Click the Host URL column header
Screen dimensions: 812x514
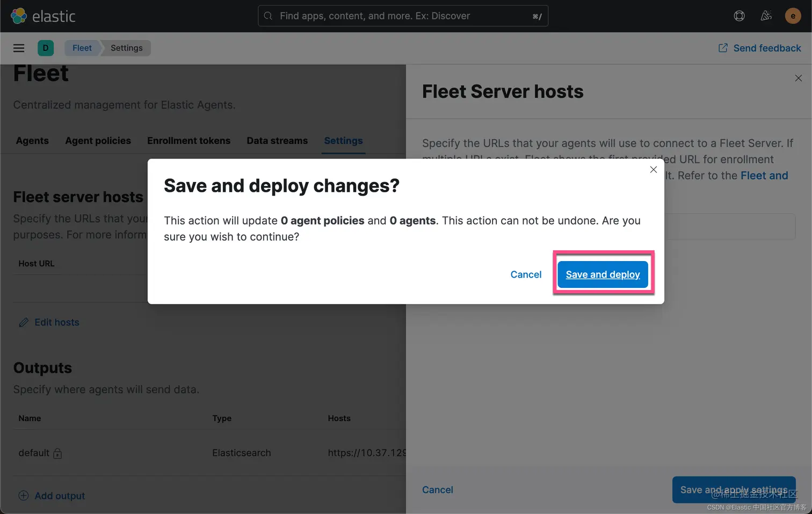point(37,264)
